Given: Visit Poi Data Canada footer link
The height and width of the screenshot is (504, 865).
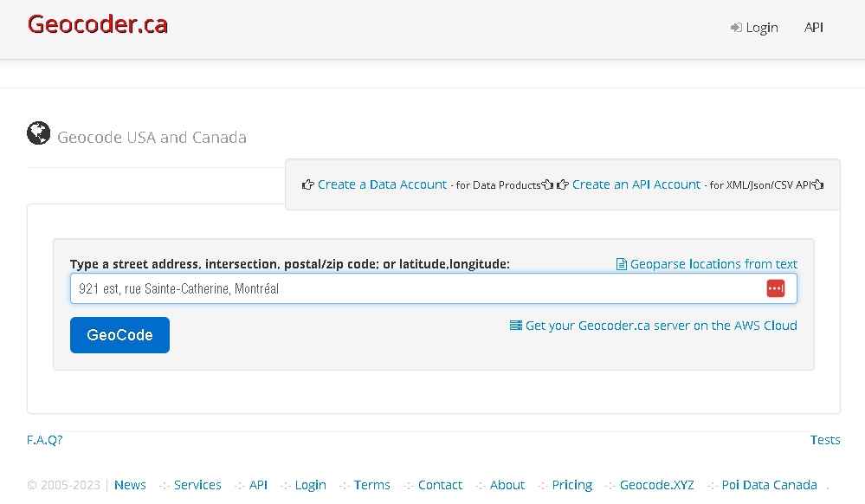Looking at the screenshot, I should [x=769, y=485].
